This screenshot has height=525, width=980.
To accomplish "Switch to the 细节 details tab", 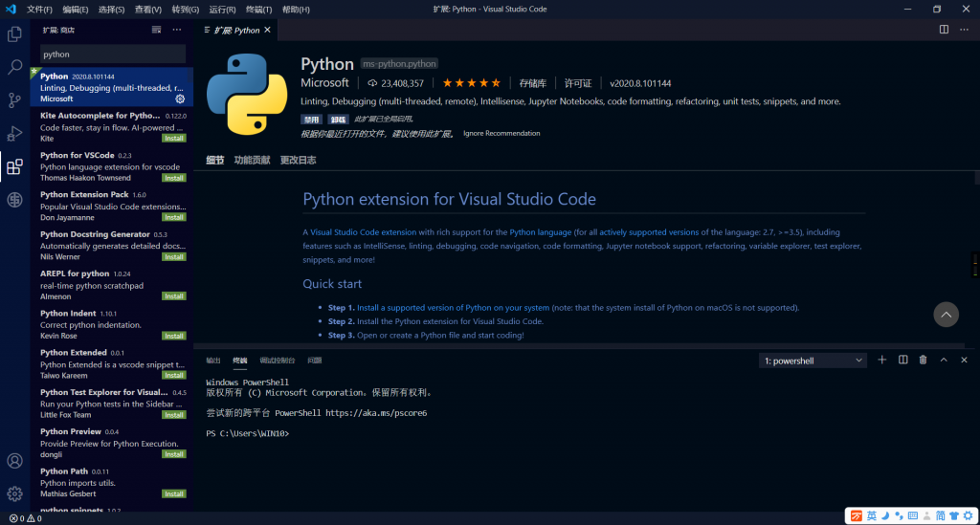I will click(215, 160).
